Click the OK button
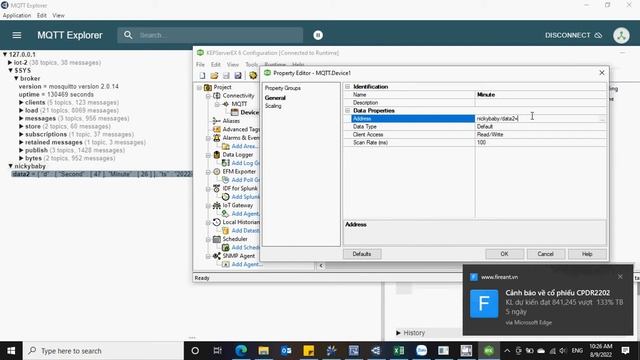 (x=504, y=254)
